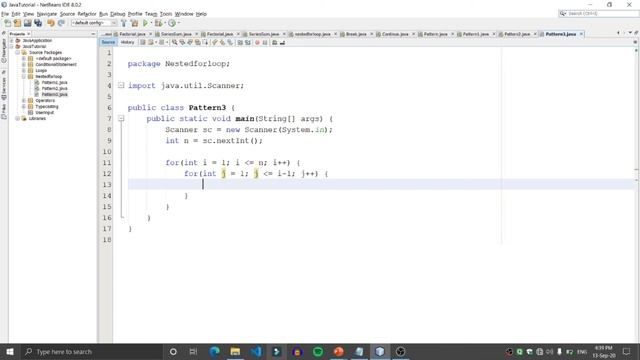Open the Tools menu
Image resolution: width=640 pixels, height=360 pixels.
click(166, 14)
